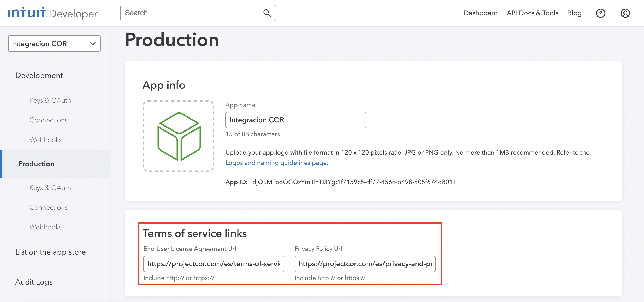644x302 pixels.
Task: Go to Intuit Developer home logo
Action: [52, 13]
